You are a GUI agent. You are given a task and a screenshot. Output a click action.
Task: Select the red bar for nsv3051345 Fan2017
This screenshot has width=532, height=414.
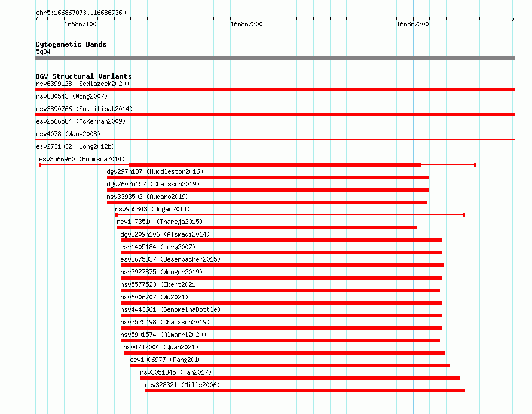click(x=300, y=378)
